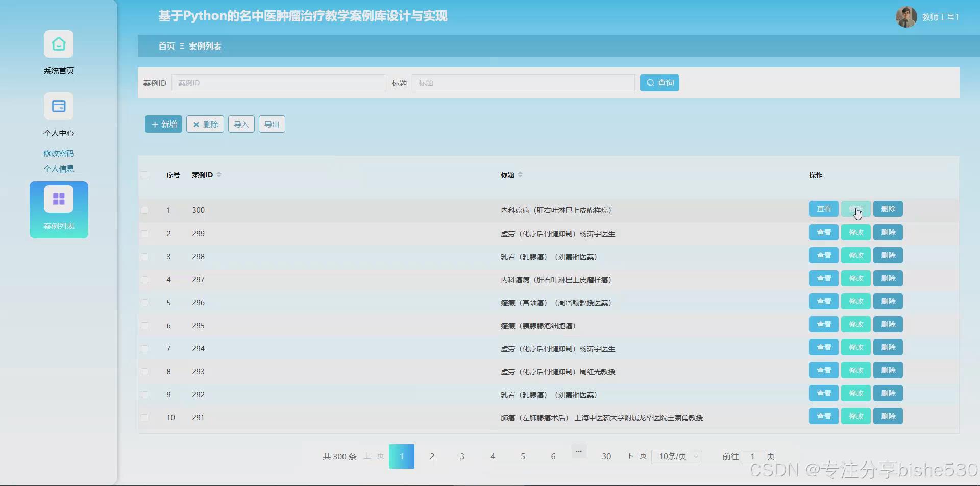980x486 pixels.
Task: Sort by 案例ID using its sort arrows
Action: pyautogui.click(x=219, y=174)
